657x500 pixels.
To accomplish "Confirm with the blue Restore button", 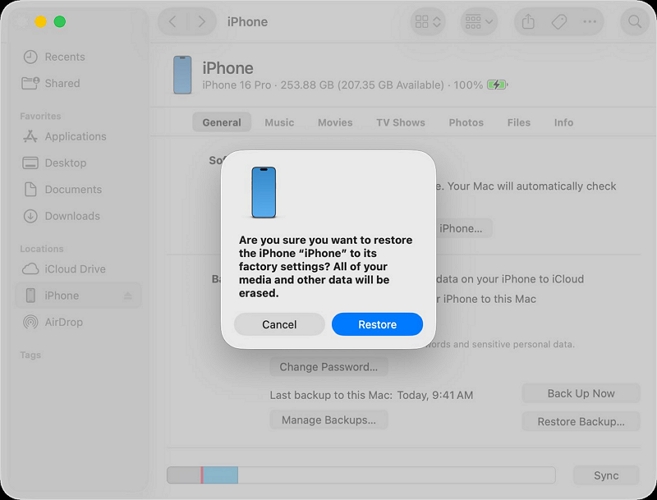I will pos(377,324).
